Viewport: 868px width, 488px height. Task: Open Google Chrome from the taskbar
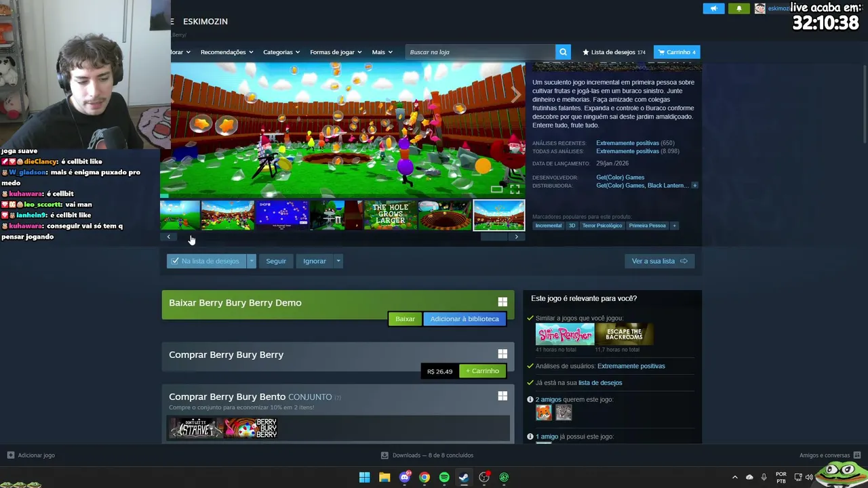[425, 477]
